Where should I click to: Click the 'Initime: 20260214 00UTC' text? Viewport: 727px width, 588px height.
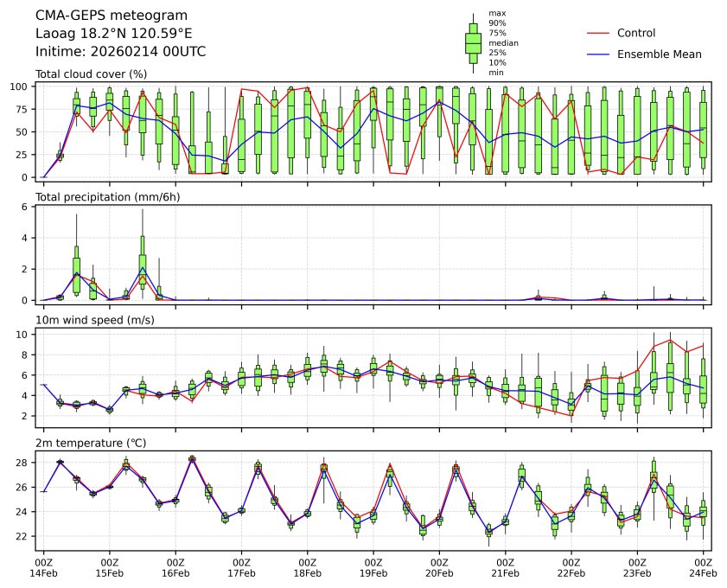coord(120,52)
